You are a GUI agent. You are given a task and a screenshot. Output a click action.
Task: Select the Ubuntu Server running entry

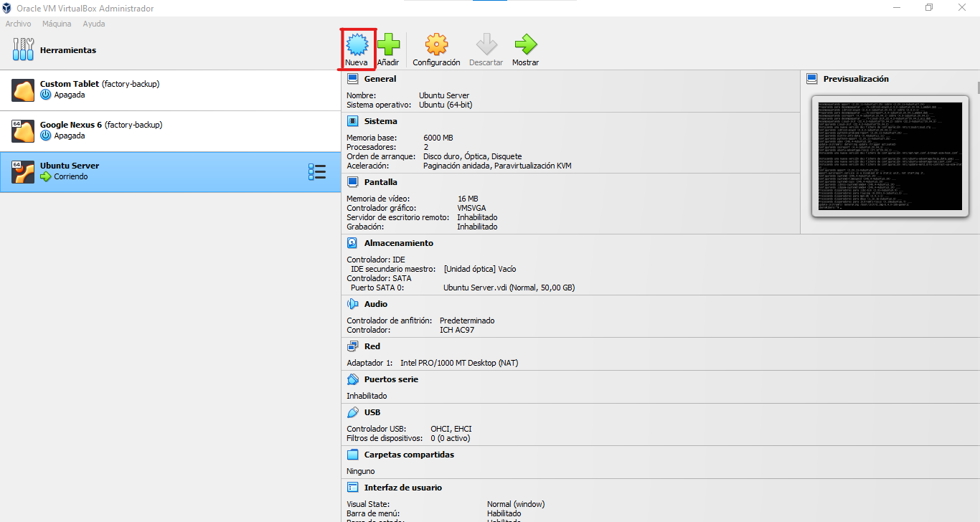coord(170,172)
